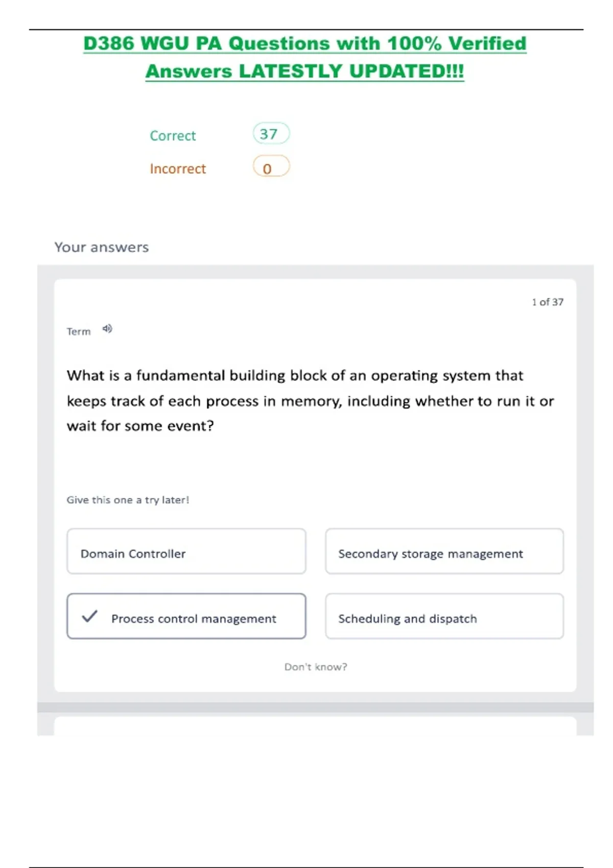Choose the Secondary storage management option

coord(444,552)
